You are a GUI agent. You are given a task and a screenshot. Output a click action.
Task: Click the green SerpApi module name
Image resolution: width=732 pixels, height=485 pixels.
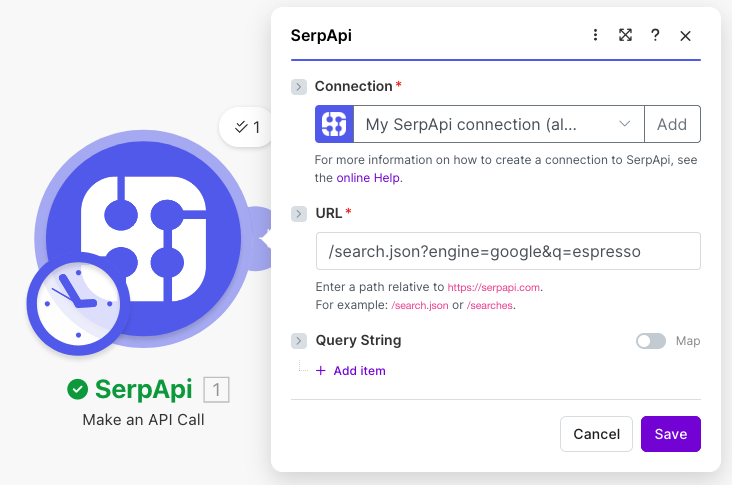coord(143,389)
